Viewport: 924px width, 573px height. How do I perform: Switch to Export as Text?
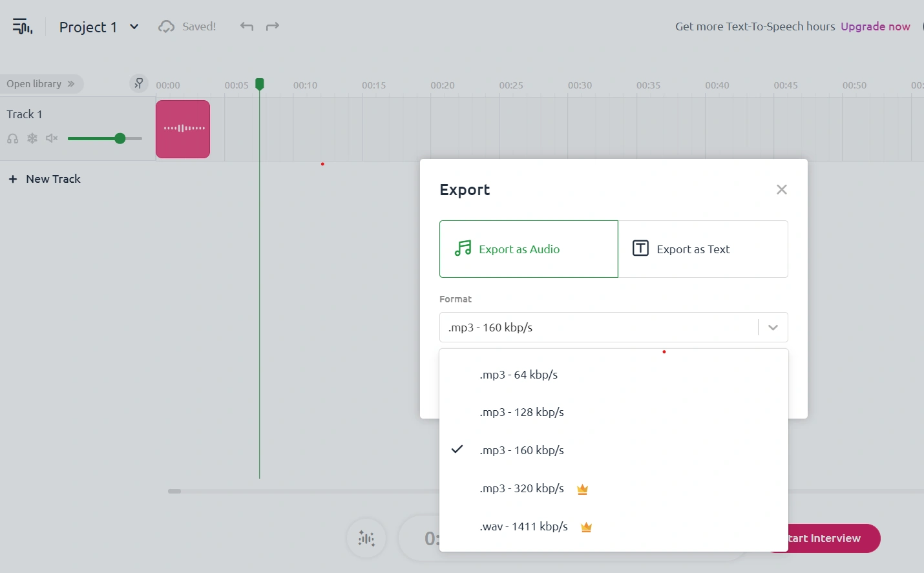tap(702, 249)
